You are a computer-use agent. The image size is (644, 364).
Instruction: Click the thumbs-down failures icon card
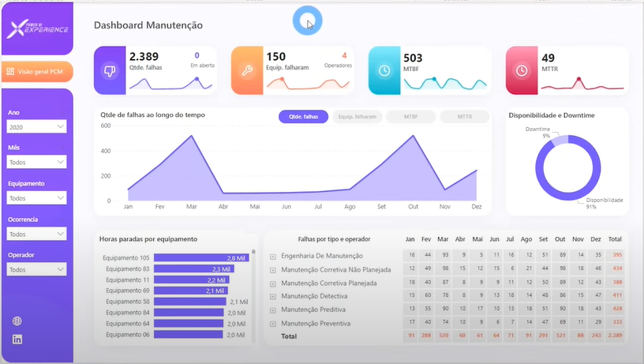coord(110,70)
